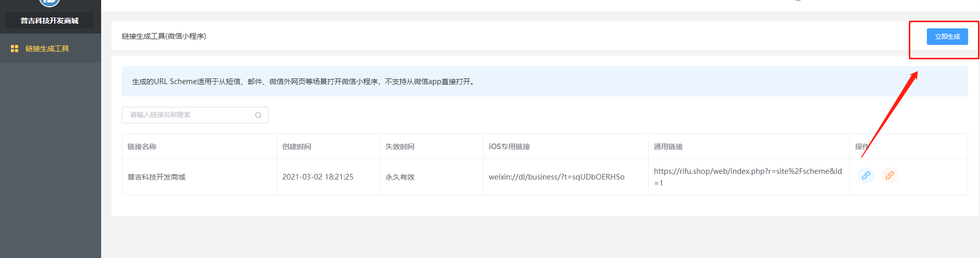The height and width of the screenshot is (258, 980).
Task: Click the grid icon beside 链接生成工具
Action: (14, 49)
